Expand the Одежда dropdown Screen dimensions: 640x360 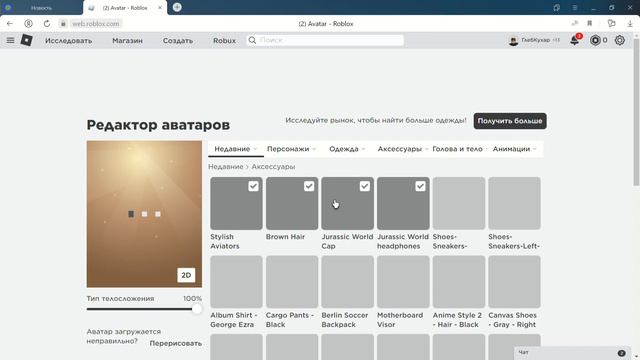coord(347,149)
